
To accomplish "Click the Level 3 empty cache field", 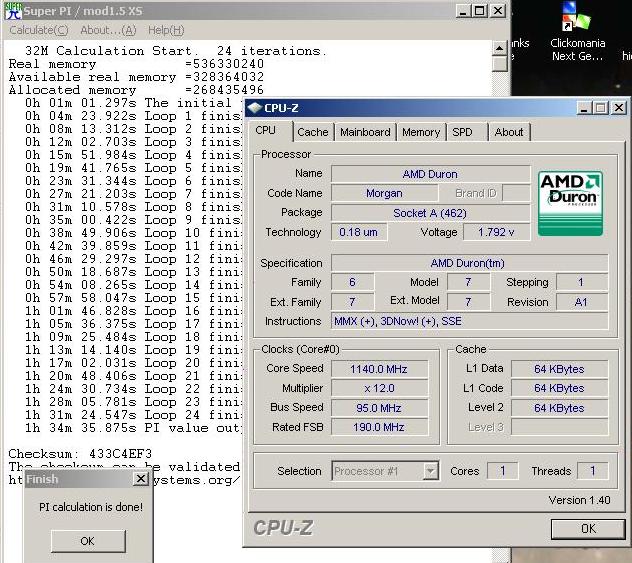I will [559, 427].
